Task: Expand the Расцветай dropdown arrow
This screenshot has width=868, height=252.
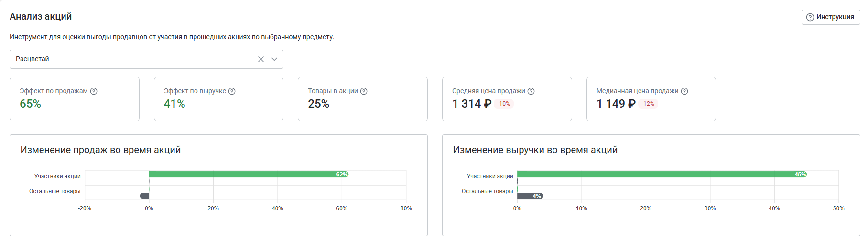Action: point(274,59)
